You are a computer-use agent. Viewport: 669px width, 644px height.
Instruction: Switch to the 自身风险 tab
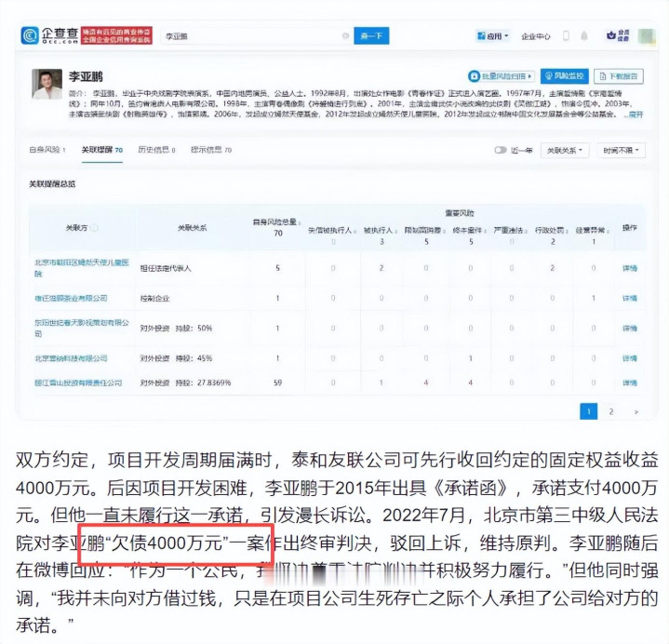(47, 150)
